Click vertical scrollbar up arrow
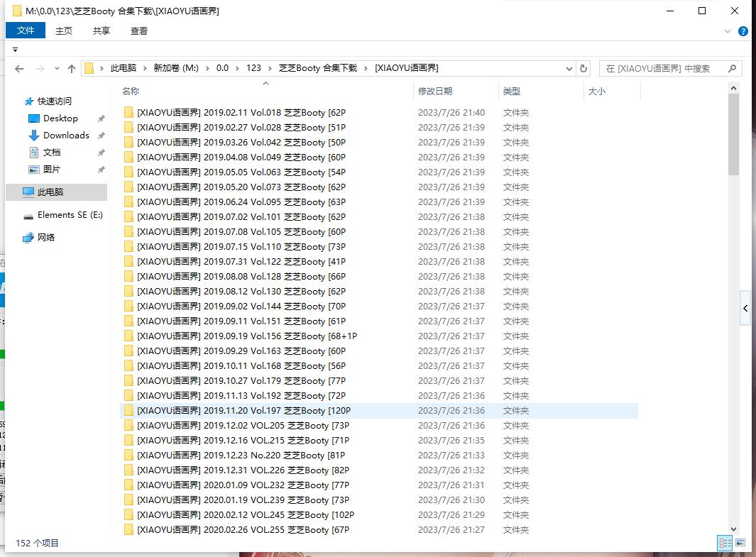 click(733, 88)
